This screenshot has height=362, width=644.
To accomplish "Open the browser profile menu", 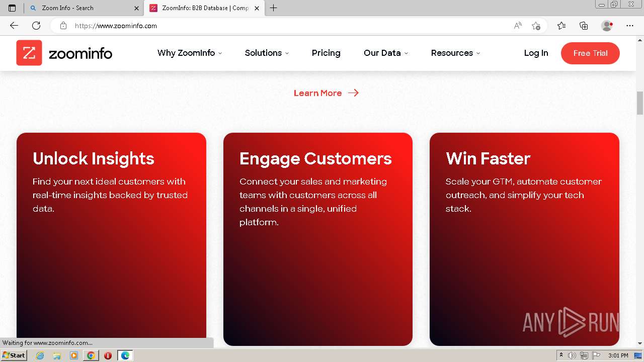I will [x=607, y=26].
